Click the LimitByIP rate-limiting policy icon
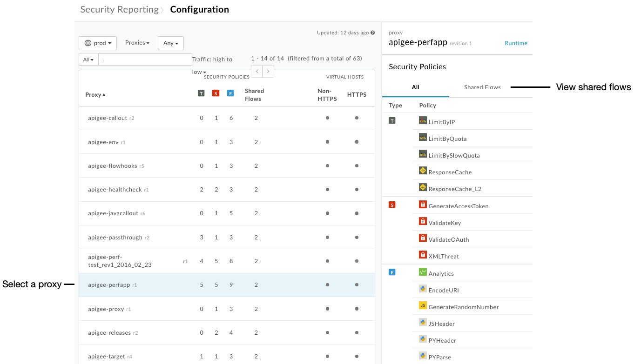Viewport: 634px width, 364px height. point(423,120)
